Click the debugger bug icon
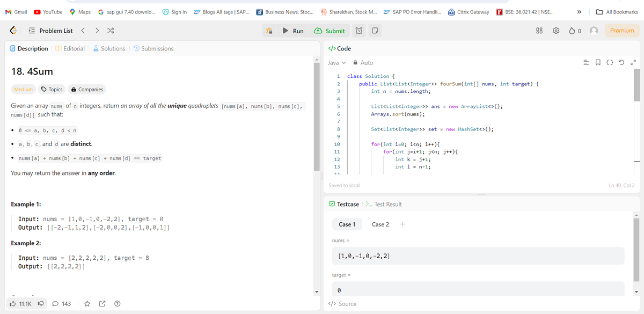Viewport: 644px width, 314px height. pyautogui.click(x=269, y=31)
